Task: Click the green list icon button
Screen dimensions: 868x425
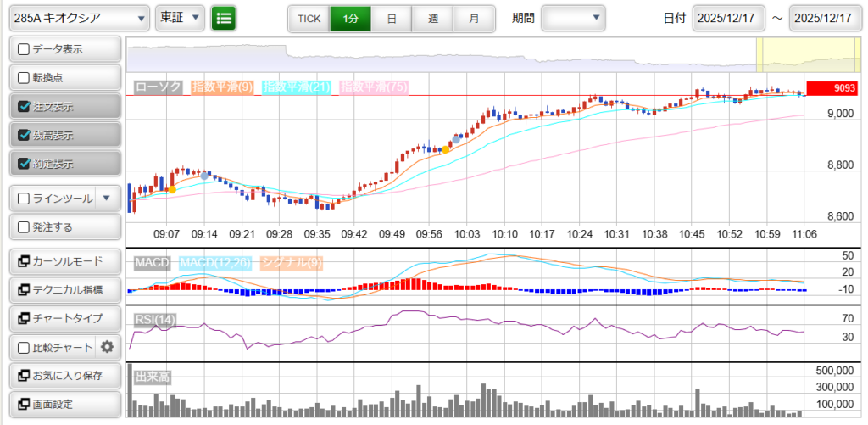Action: [224, 18]
